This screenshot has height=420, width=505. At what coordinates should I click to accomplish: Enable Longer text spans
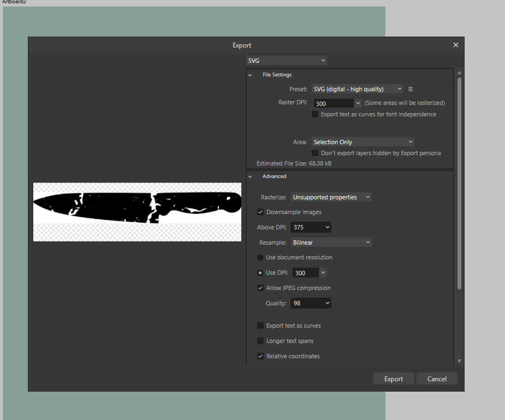pyautogui.click(x=260, y=341)
